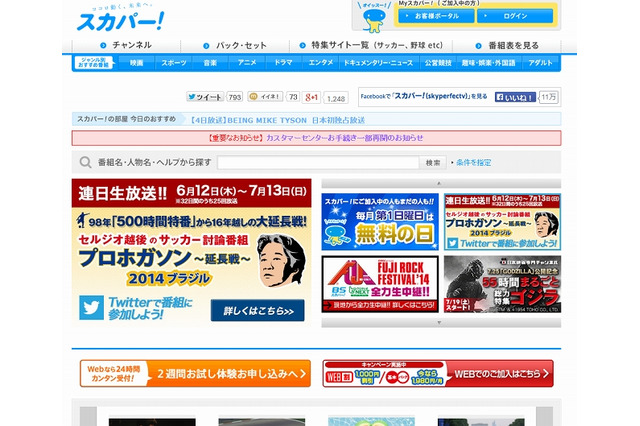This screenshot has height=426, width=640.
Task: Open the チャンネル menu
Action: 127,45
